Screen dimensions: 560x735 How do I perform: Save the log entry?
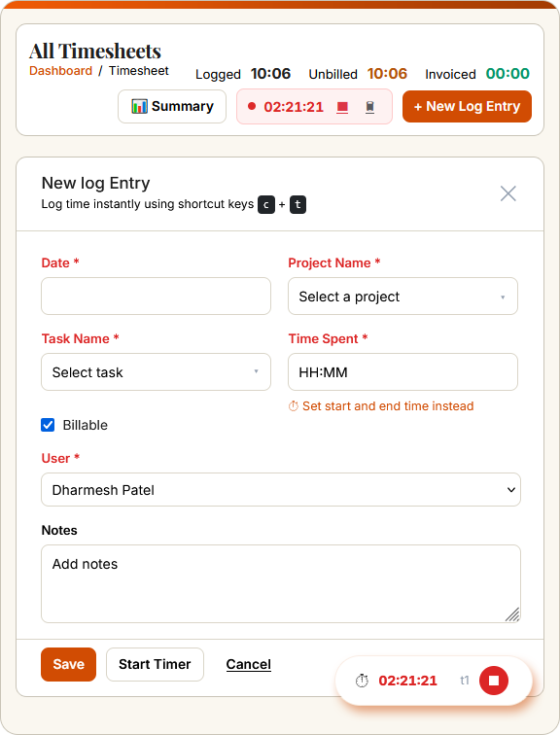click(68, 664)
